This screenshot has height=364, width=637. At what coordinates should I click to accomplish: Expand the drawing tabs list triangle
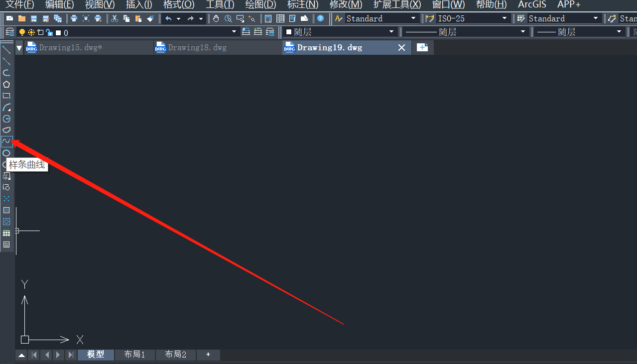coord(19,48)
